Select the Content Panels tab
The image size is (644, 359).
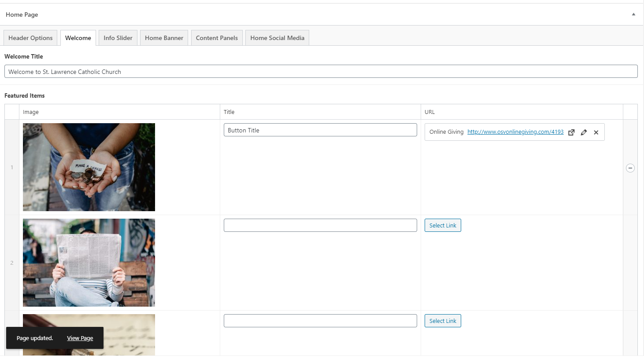coord(217,38)
